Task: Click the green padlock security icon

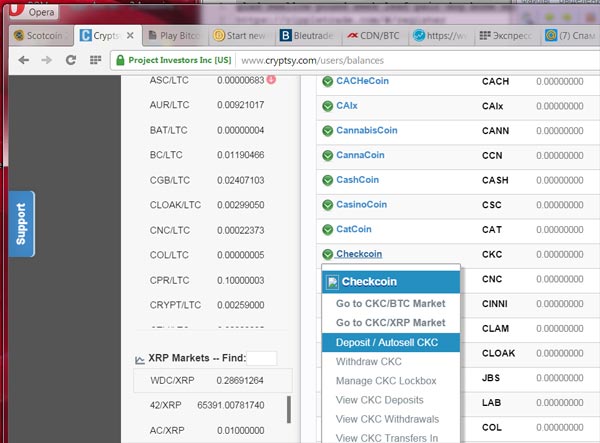Action: pyautogui.click(x=120, y=60)
